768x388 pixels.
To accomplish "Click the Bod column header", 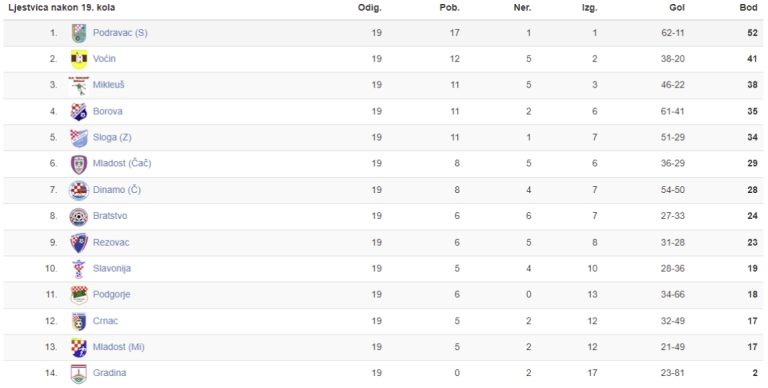I will tap(748, 8).
